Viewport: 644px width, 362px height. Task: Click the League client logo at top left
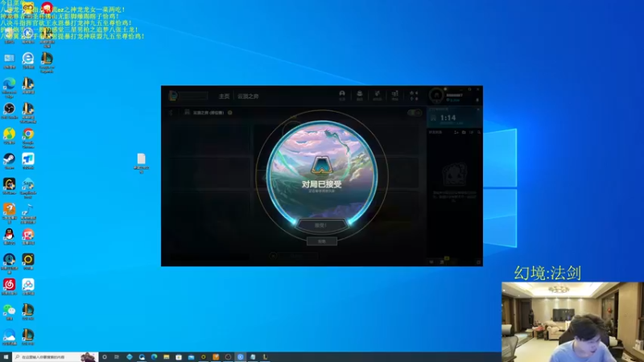(x=173, y=96)
